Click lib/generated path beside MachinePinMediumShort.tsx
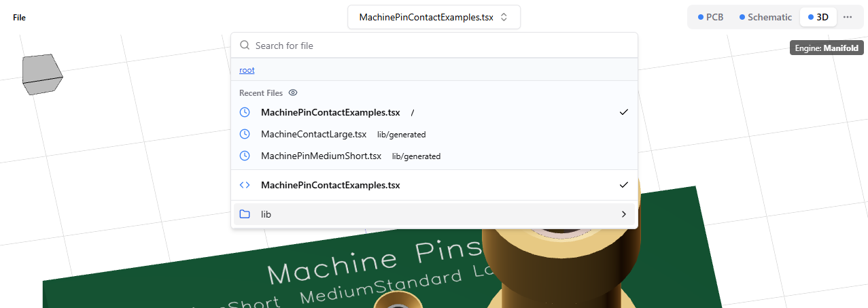This screenshot has height=308, width=868. (x=416, y=156)
